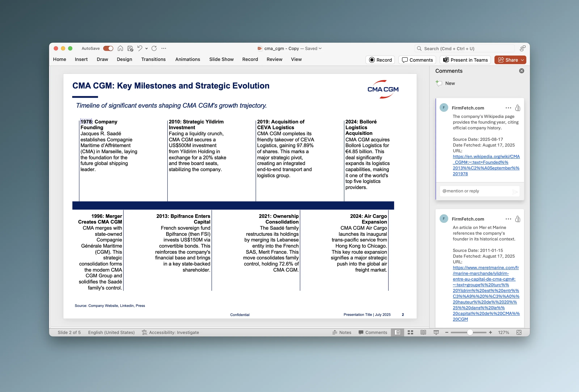Viewport: 579px width, 392px height.
Task: Open the meretmarine.com article link
Action: pos(486,293)
